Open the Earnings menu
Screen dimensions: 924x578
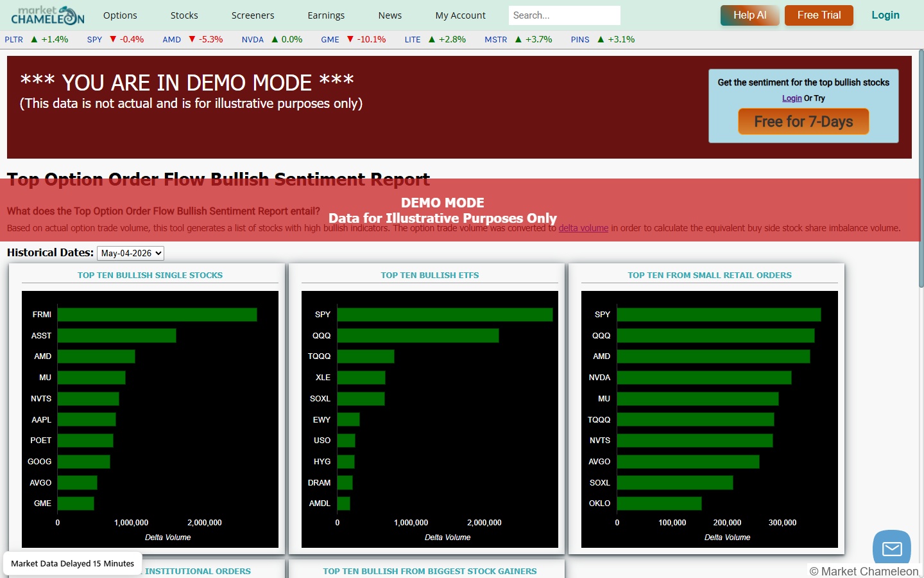pyautogui.click(x=326, y=15)
